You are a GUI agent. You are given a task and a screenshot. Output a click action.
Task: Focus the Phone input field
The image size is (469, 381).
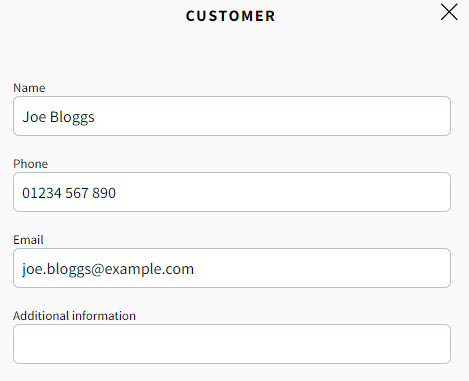click(x=232, y=192)
